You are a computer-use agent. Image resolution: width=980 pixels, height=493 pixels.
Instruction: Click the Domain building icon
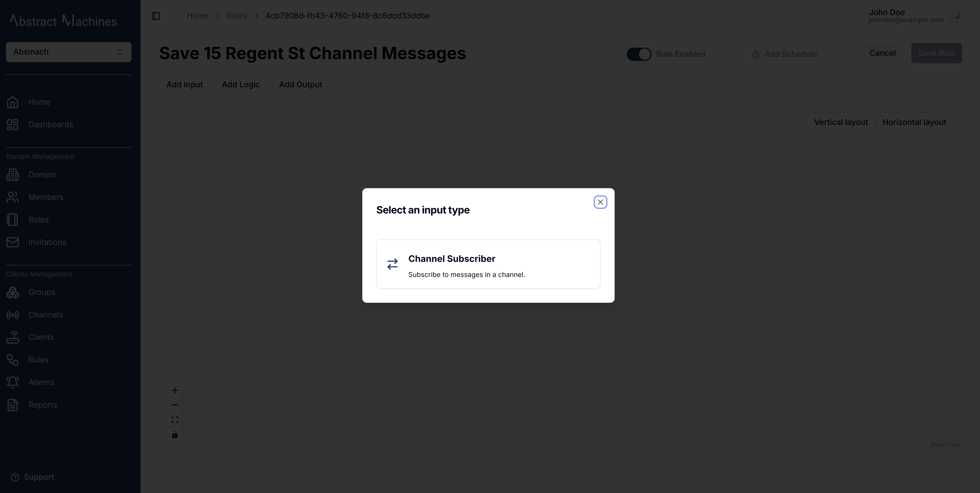pyautogui.click(x=13, y=175)
